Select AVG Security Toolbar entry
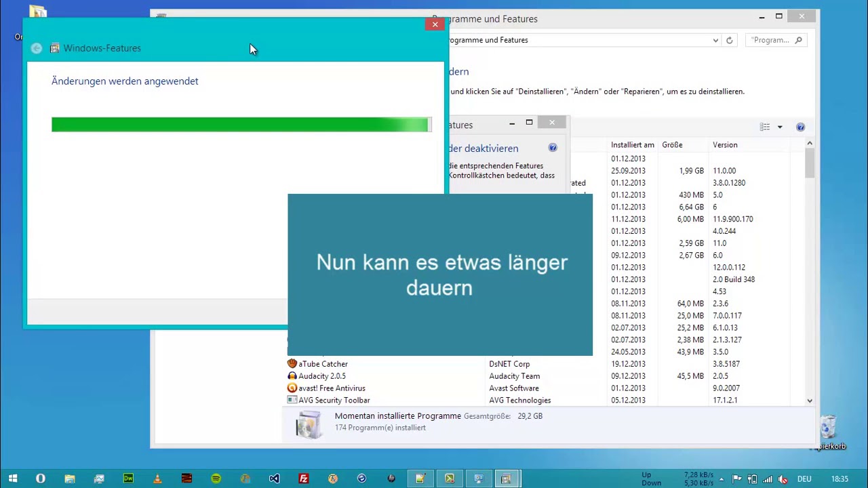This screenshot has width=868, height=488. 334,401
